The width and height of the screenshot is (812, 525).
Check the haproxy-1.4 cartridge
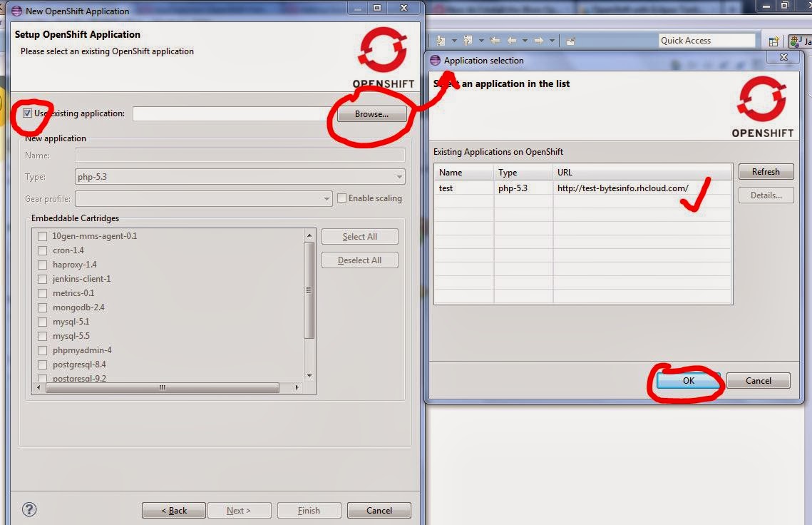point(43,265)
